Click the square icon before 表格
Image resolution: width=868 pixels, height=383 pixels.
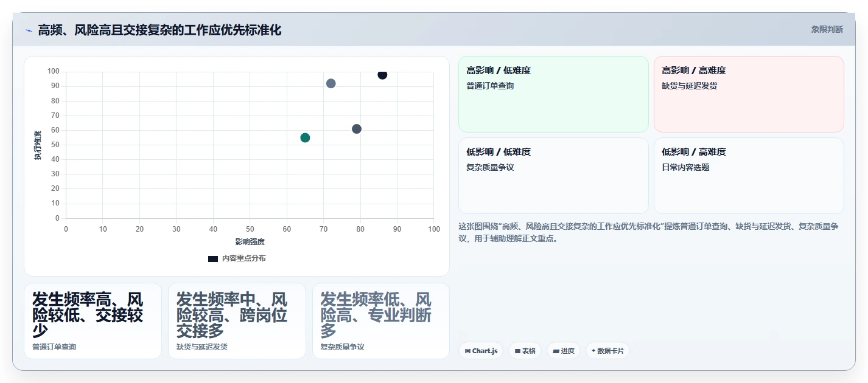pos(517,351)
